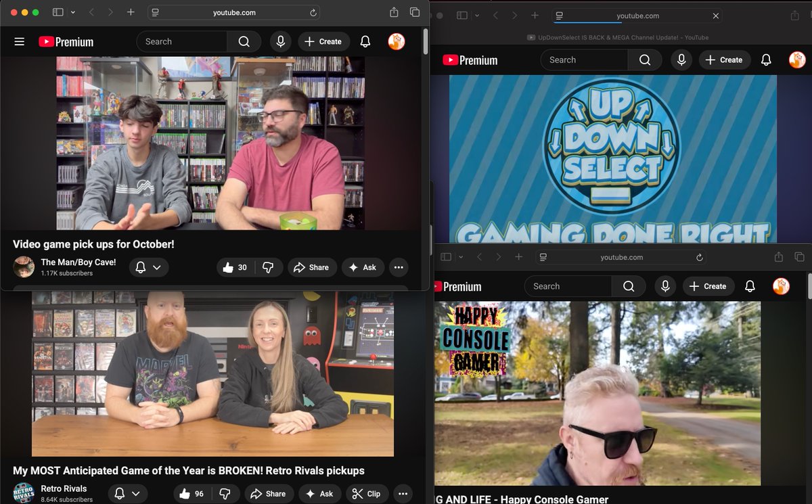
Task: Clip the Retro Rivals video
Action: [367, 494]
